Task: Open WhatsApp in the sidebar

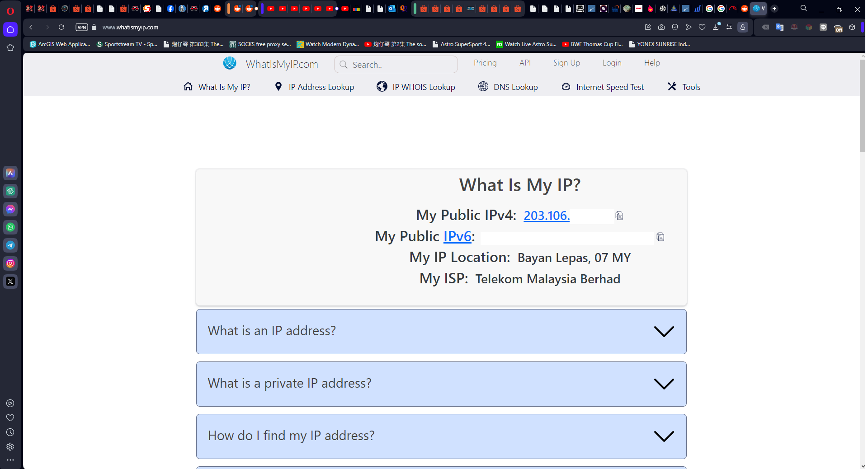Action: pyautogui.click(x=10, y=227)
